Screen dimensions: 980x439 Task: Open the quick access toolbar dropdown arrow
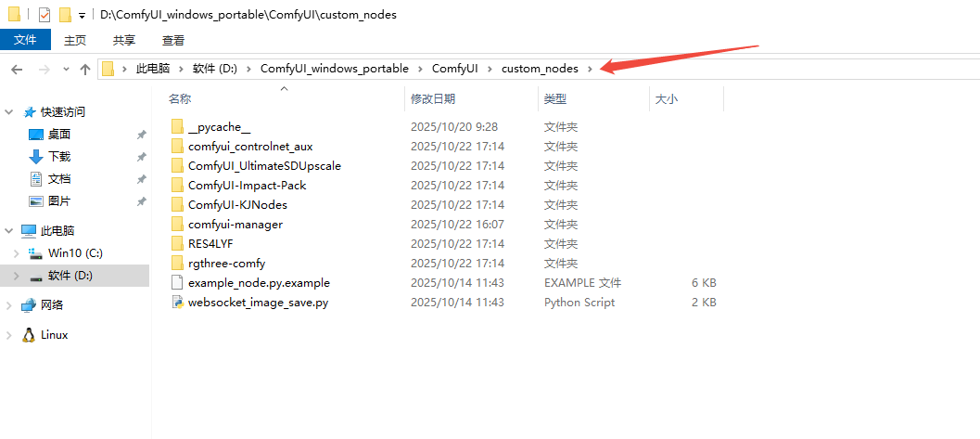[x=83, y=16]
